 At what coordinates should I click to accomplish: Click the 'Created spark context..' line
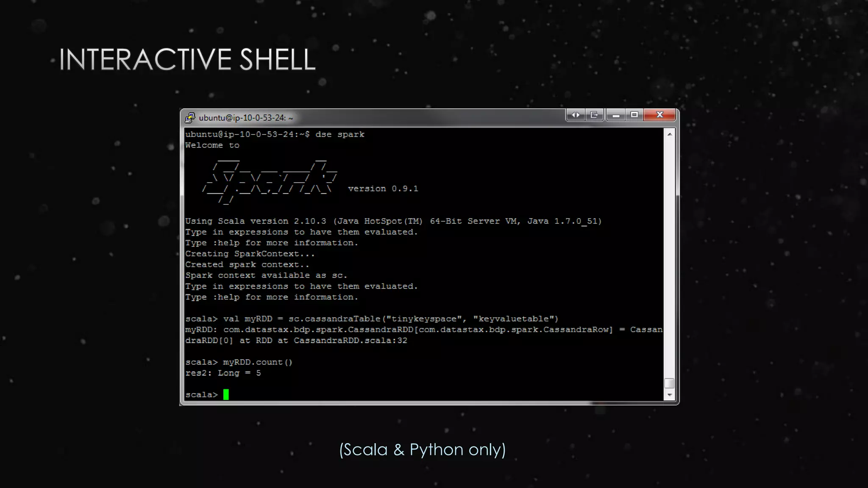click(x=247, y=265)
